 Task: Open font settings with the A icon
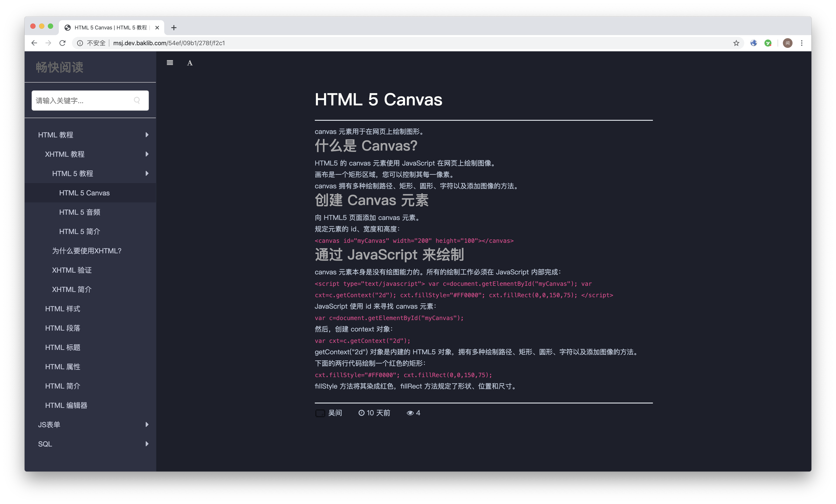(x=190, y=63)
